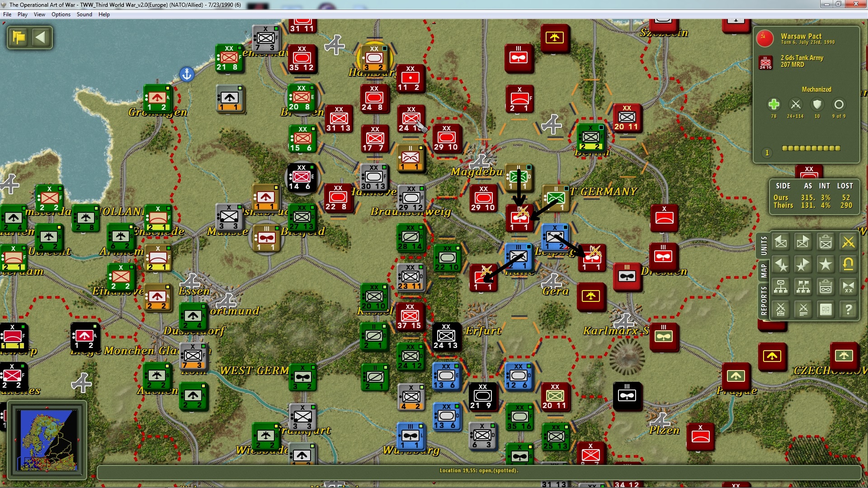Click the white circle movement icon
The height and width of the screenshot is (488, 868).
[839, 104]
